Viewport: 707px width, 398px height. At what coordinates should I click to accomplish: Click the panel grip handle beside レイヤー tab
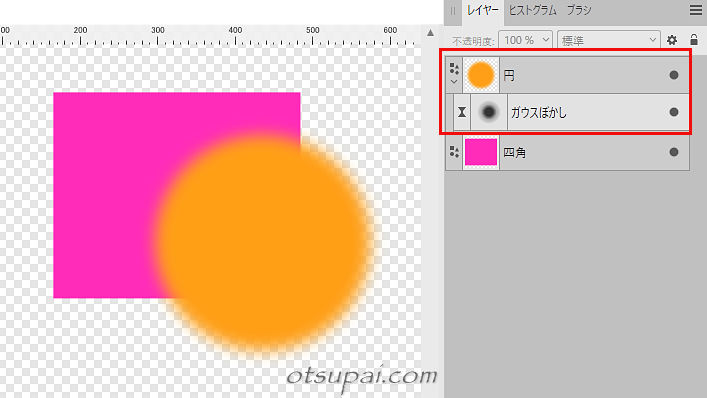[x=453, y=10]
